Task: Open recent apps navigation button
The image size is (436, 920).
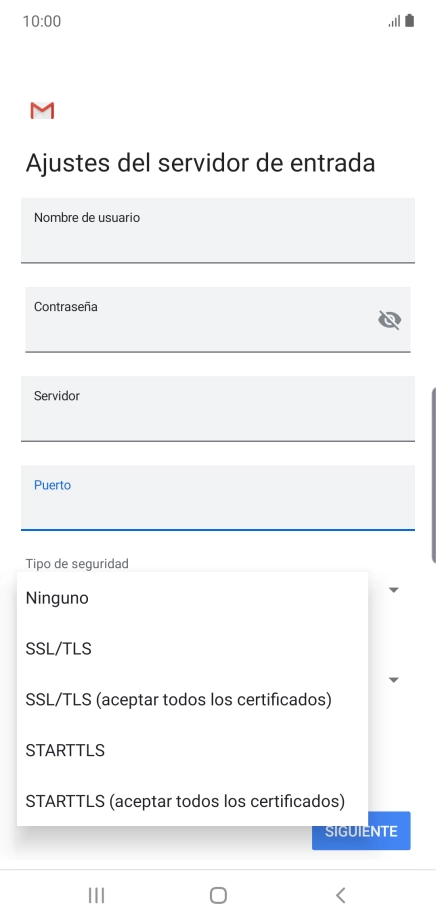Action: point(96,895)
